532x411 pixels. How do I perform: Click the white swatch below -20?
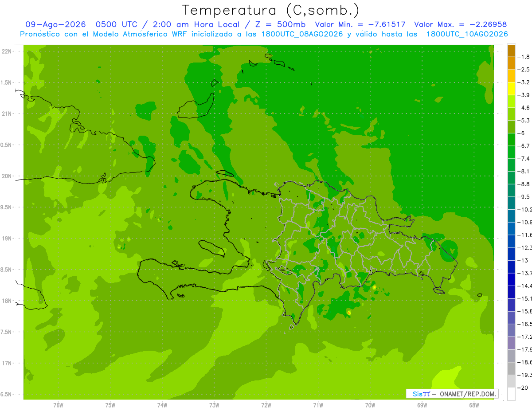click(x=511, y=394)
